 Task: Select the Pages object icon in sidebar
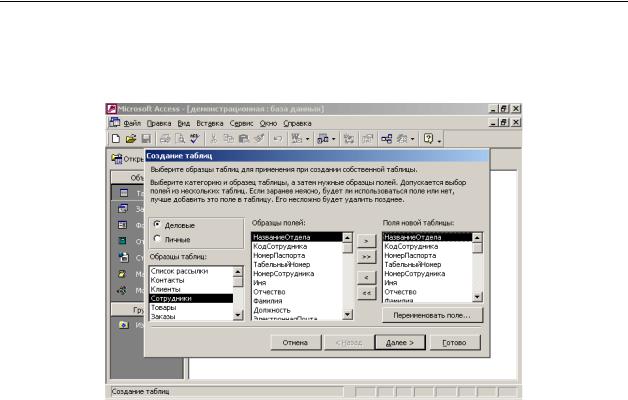pos(124,257)
